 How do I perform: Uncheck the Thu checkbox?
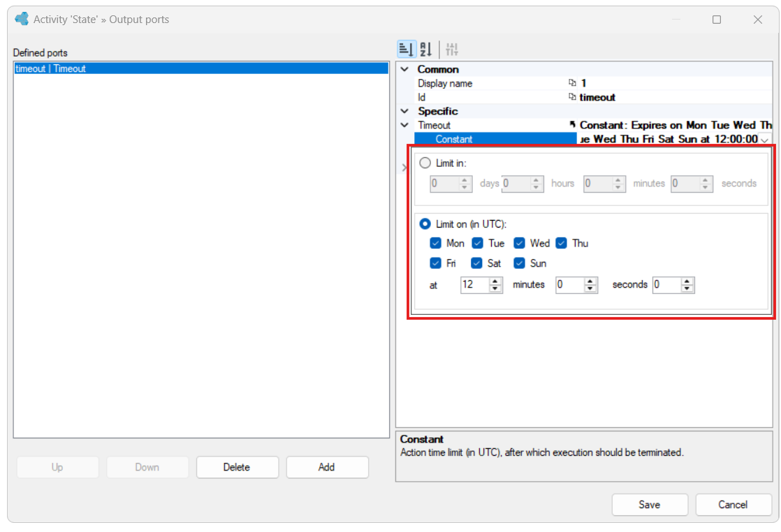click(x=562, y=243)
